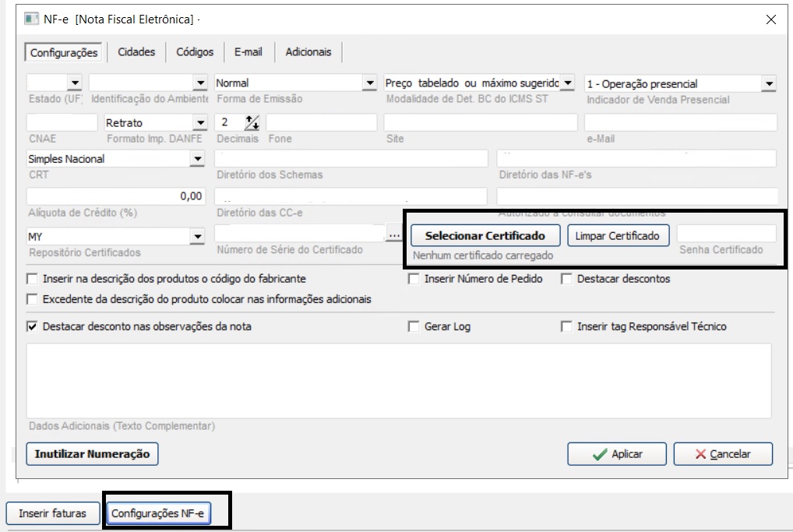The image size is (793, 532).
Task: Click the decimals sort stepper icon
Action: point(252,122)
